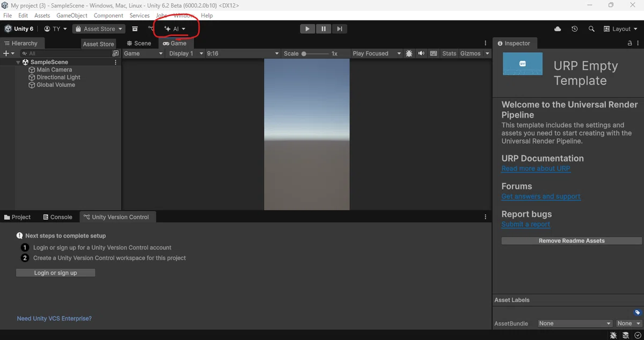The width and height of the screenshot is (644, 340).
Task: Open the Read more about URP link
Action: click(536, 169)
